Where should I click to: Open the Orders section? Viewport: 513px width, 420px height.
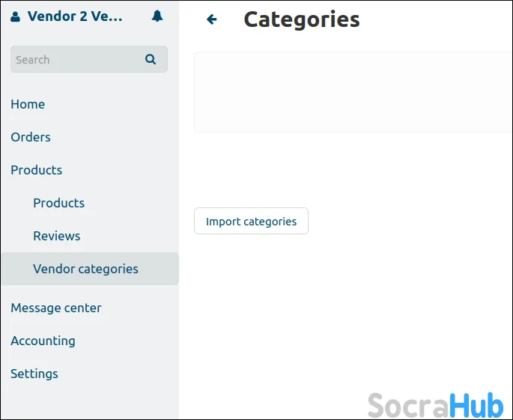(x=31, y=137)
